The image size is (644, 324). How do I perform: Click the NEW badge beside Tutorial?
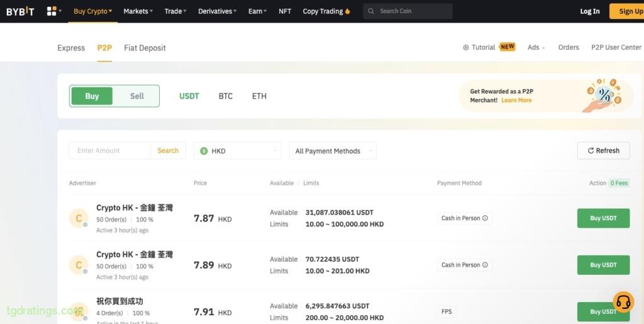click(508, 47)
